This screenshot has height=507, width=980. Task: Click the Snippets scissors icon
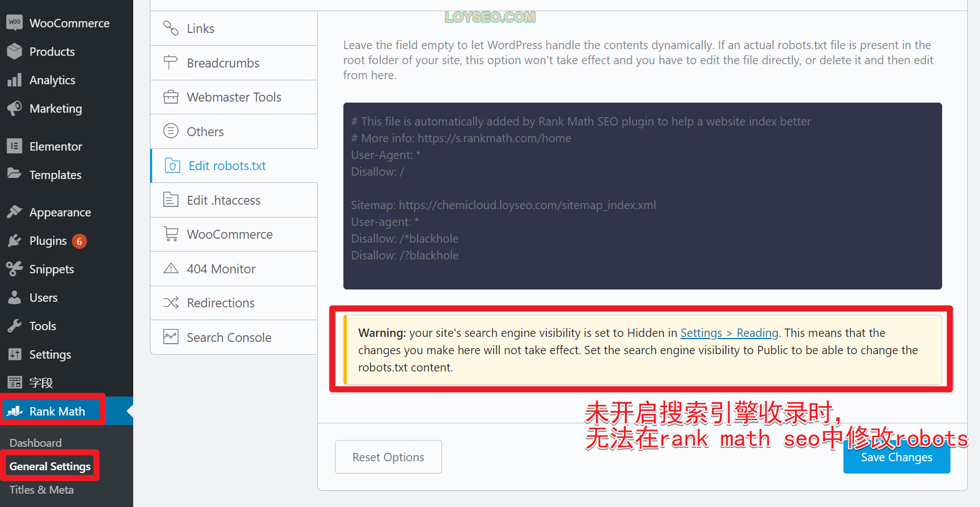[14, 269]
